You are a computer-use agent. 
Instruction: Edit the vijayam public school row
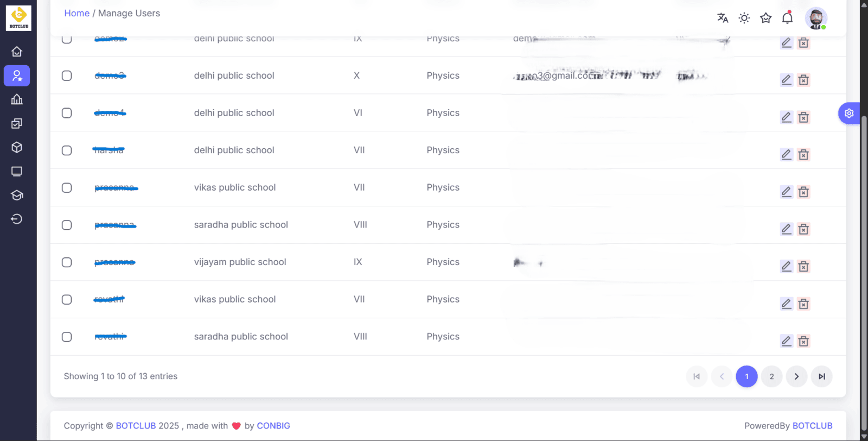tap(786, 266)
